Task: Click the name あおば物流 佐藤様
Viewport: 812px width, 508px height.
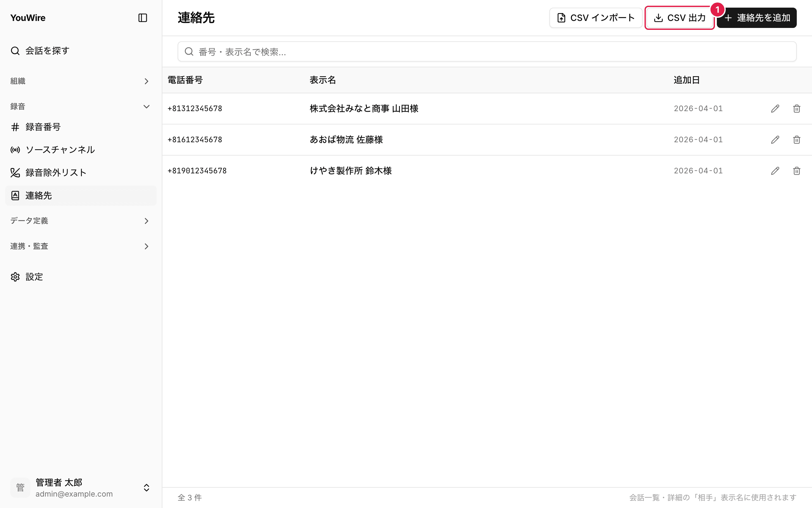Action: (346, 140)
